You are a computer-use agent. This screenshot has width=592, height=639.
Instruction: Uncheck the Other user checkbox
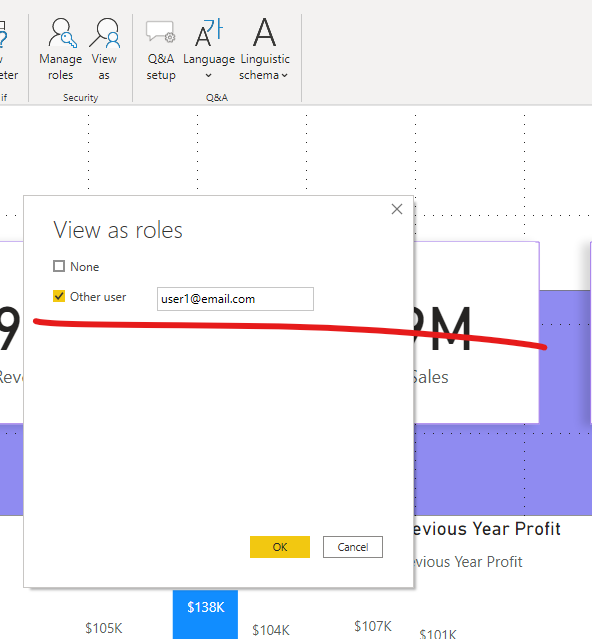click(59, 296)
